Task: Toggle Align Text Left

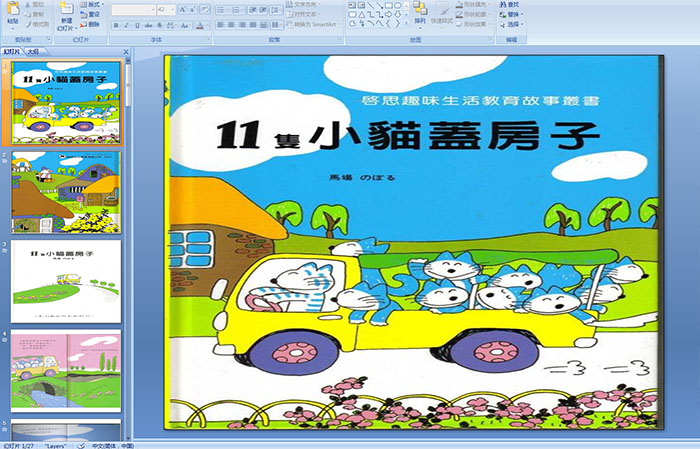Action: (221, 25)
